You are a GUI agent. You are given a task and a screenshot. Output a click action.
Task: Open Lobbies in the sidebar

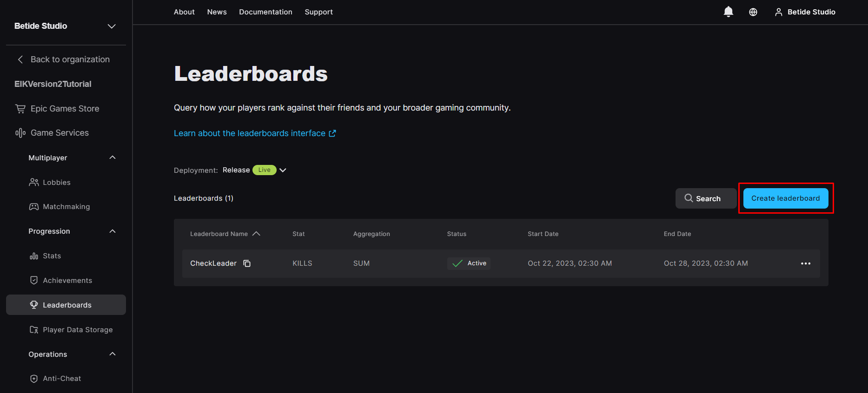point(56,183)
